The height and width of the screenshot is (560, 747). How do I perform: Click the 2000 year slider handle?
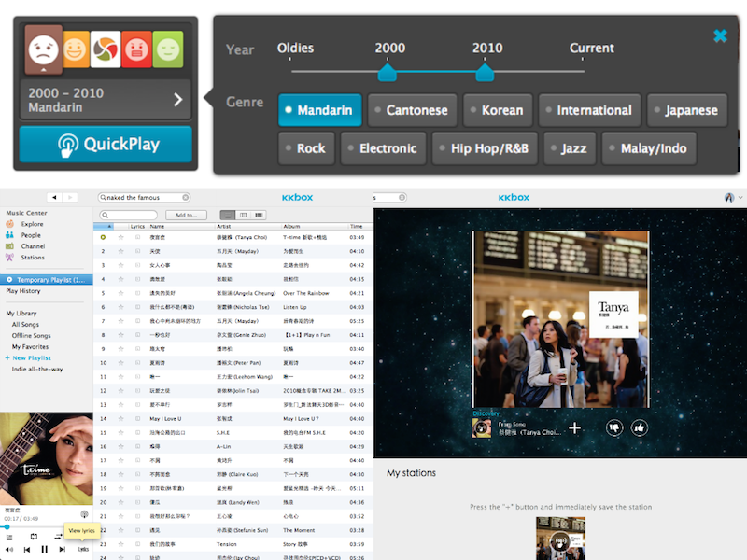[x=388, y=73]
